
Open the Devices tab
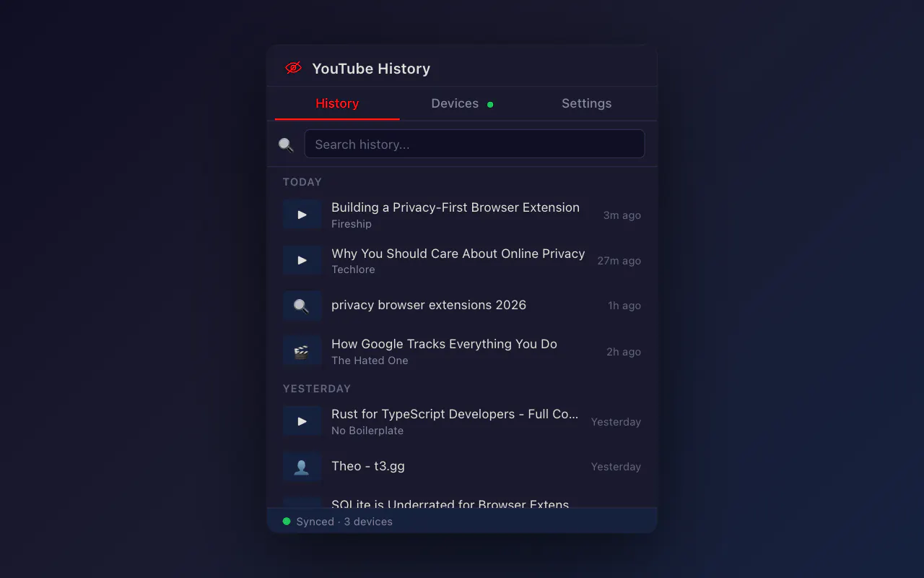point(462,103)
